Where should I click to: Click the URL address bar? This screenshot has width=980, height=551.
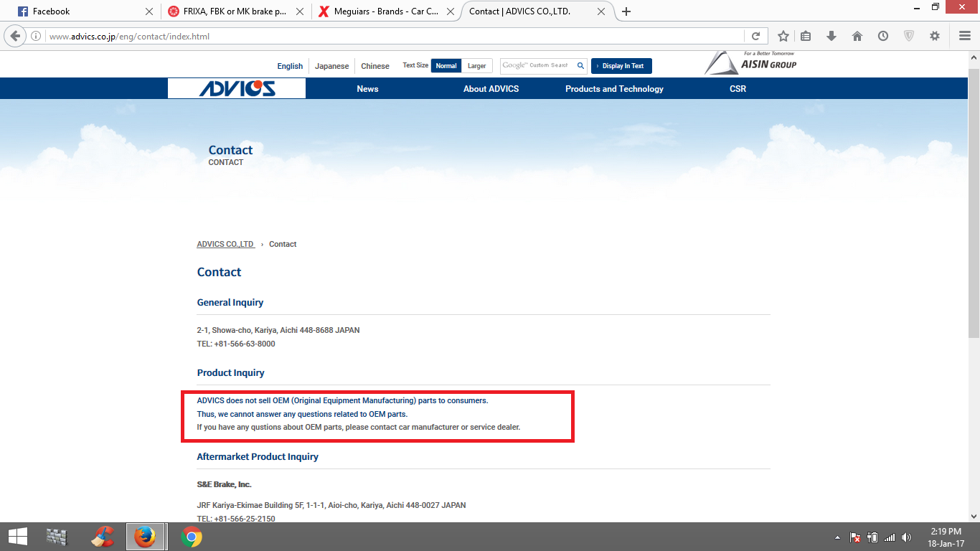(x=395, y=36)
